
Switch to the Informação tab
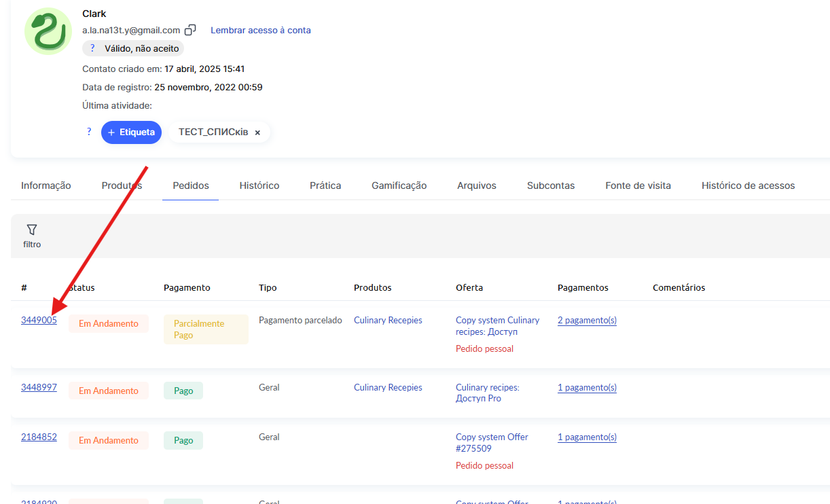point(46,185)
